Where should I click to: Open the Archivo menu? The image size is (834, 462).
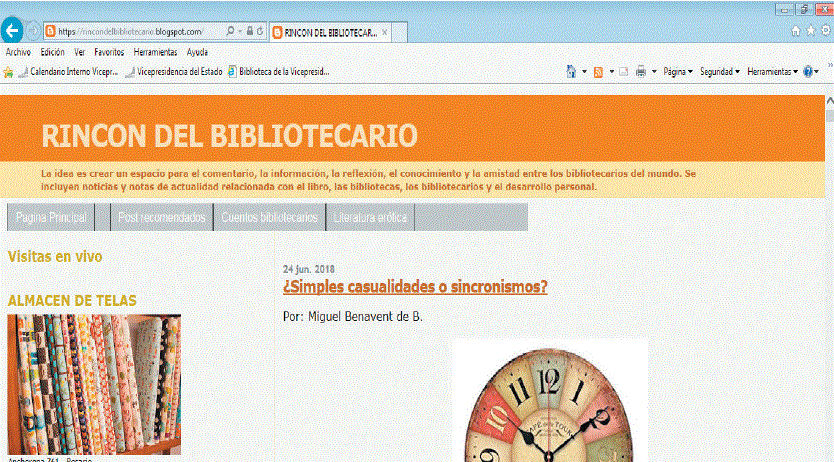tap(18, 52)
